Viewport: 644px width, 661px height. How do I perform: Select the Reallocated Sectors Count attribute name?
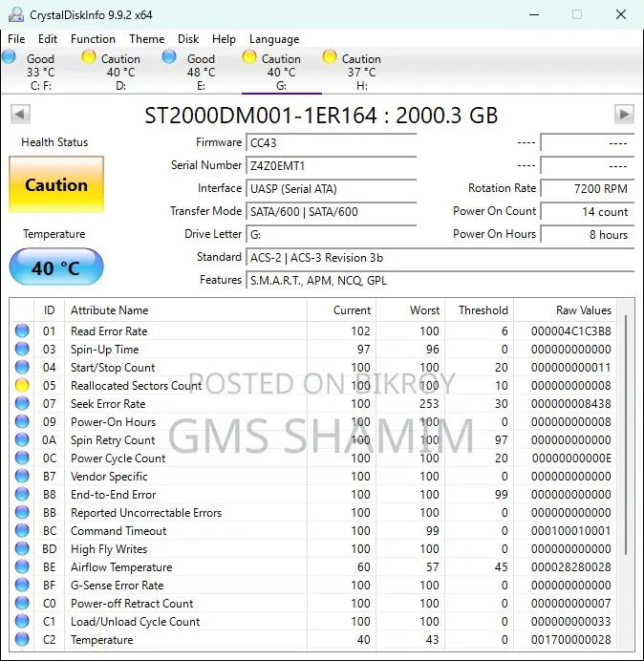137,385
